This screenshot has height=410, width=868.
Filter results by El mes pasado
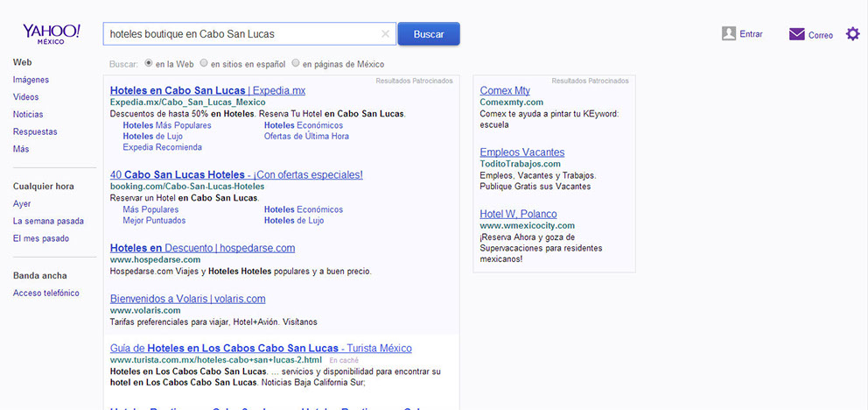coord(41,239)
